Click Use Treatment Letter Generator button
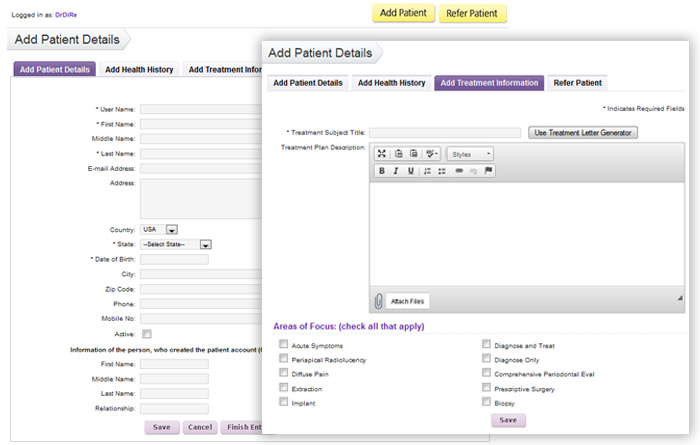The image size is (700, 445). [583, 132]
